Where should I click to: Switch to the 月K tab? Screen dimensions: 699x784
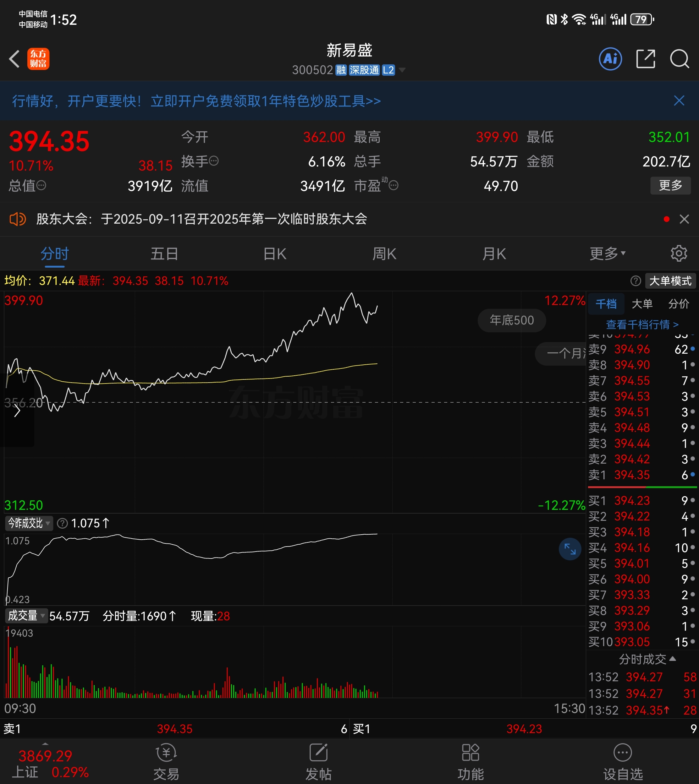494,254
